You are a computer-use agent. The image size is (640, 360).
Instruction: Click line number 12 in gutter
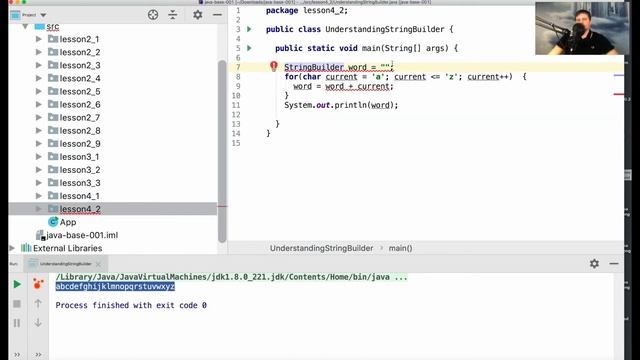[x=236, y=115]
